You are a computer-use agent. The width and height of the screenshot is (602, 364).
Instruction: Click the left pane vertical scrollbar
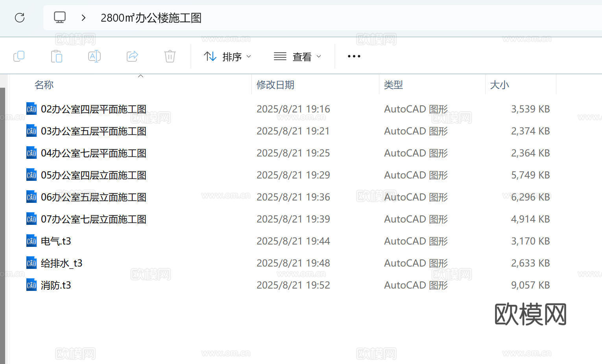tap(2, 225)
